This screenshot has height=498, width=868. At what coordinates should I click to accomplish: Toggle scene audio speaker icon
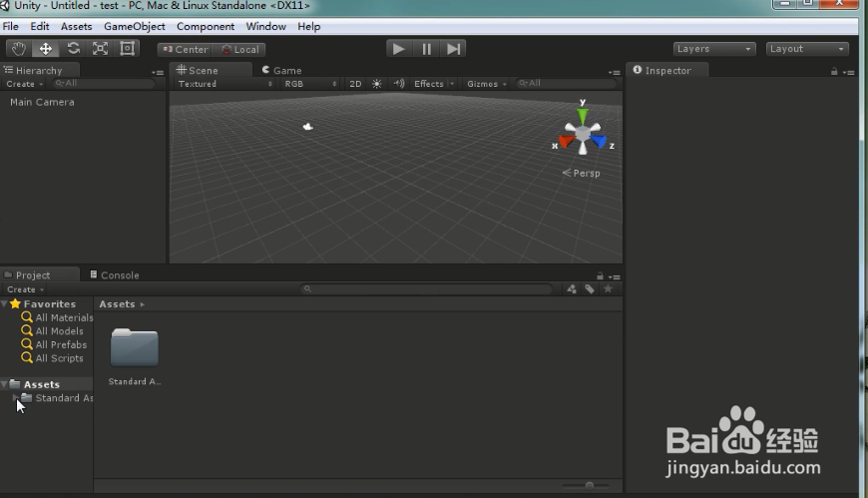(x=399, y=84)
